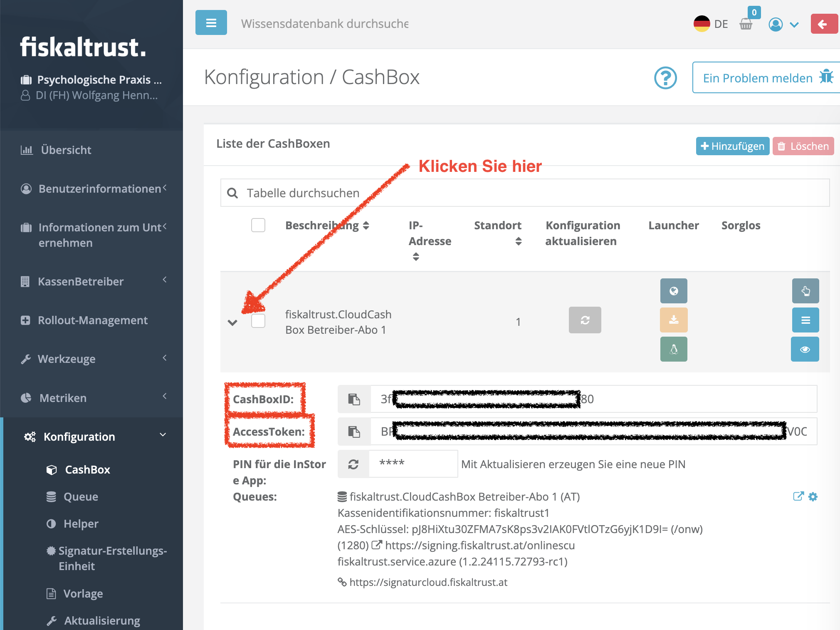Click the Löschen button
Image resolution: width=840 pixels, height=630 pixels.
tap(803, 146)
